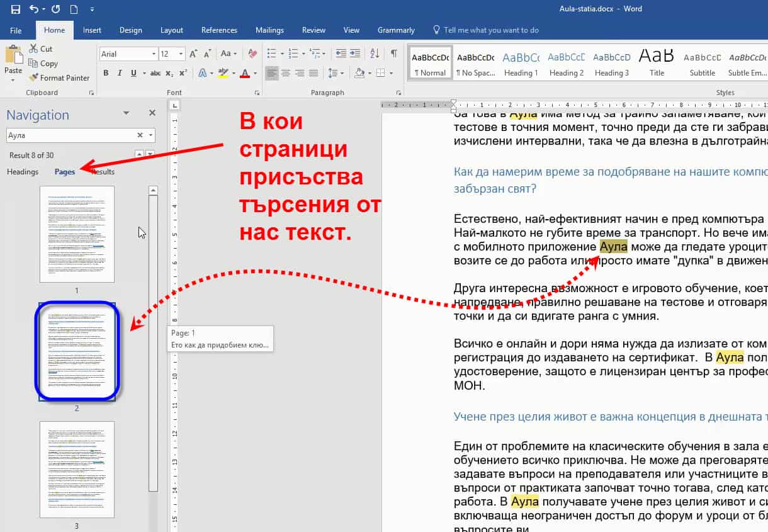Open line and paragraph spacing options

click(336, 74)
